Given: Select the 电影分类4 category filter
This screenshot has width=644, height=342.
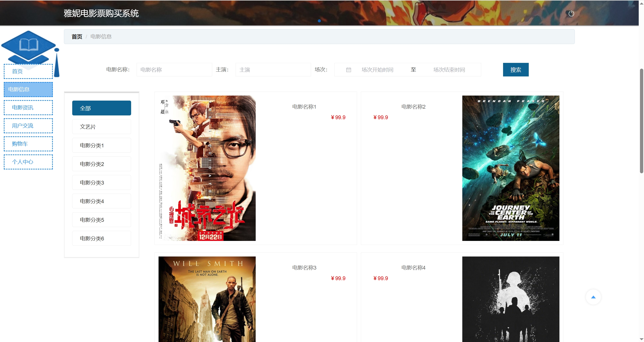Looking at the screenshot, I should pos(101,201).
